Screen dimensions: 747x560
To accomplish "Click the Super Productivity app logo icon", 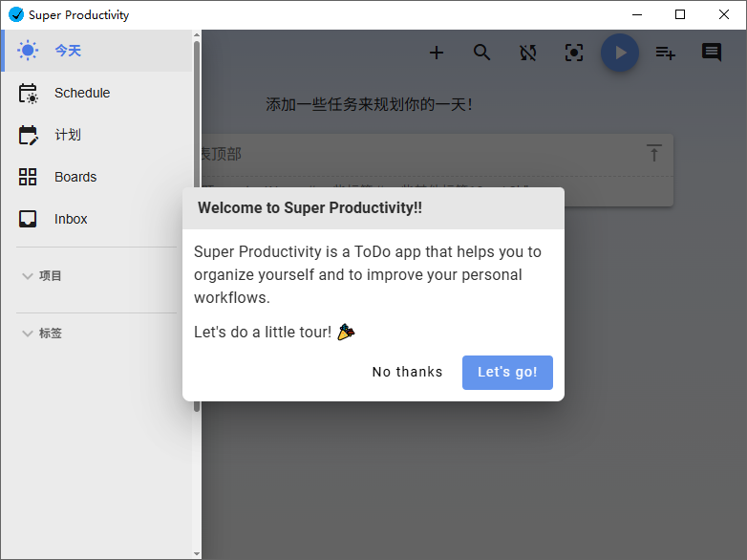I will 16,14.
